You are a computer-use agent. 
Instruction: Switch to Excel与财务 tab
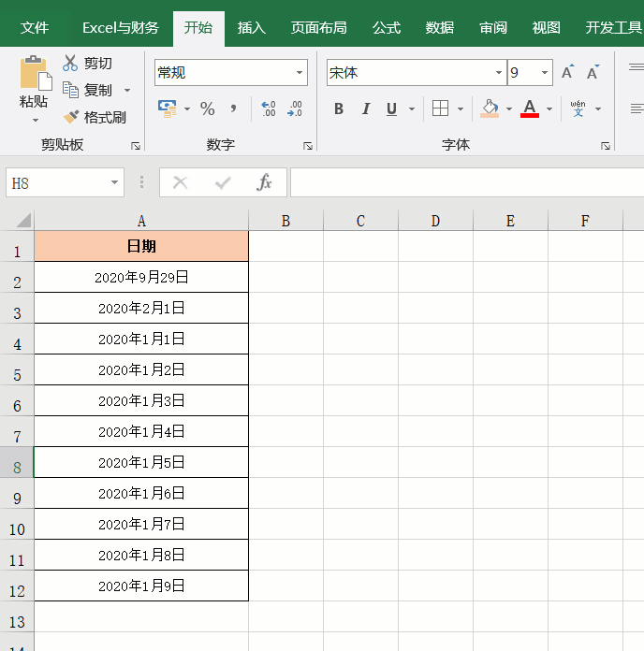[x=121, y=28]
